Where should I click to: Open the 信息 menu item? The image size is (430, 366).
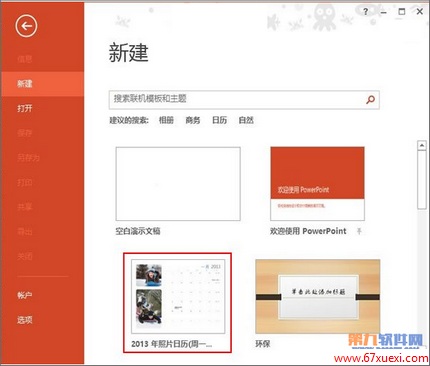(25, 59)
